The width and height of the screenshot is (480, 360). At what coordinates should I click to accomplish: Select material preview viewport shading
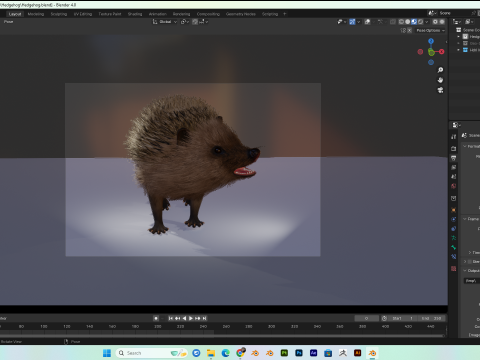(x=414, y=22)
